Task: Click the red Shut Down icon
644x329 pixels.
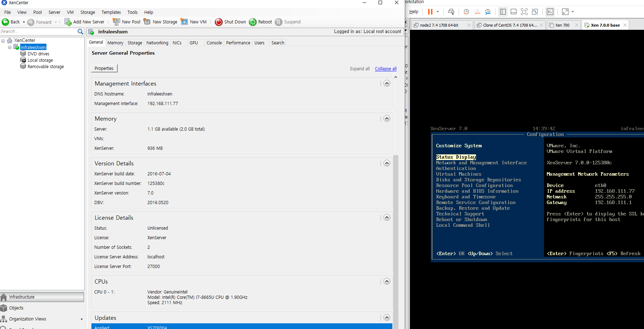Action: tap(219, 22)
